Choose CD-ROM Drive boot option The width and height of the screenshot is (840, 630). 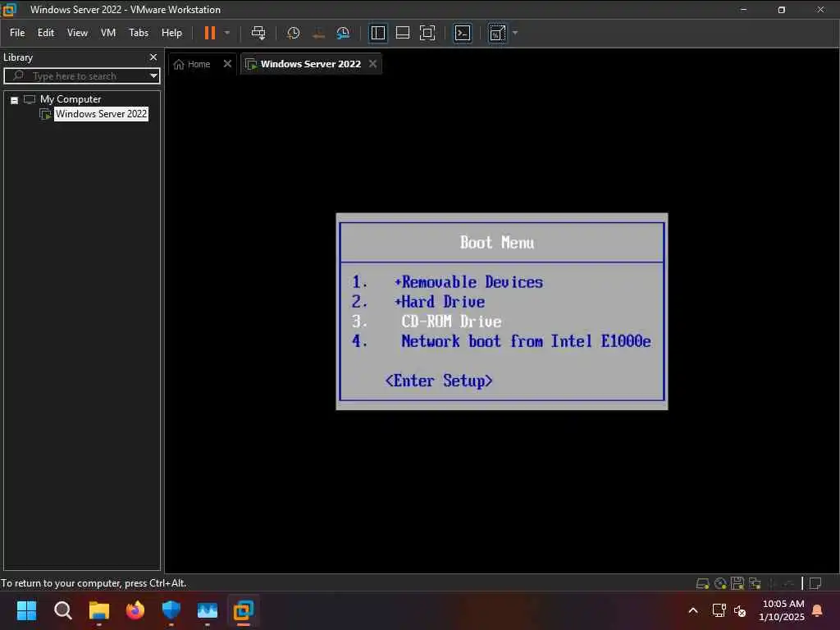[x=452, y=322]
